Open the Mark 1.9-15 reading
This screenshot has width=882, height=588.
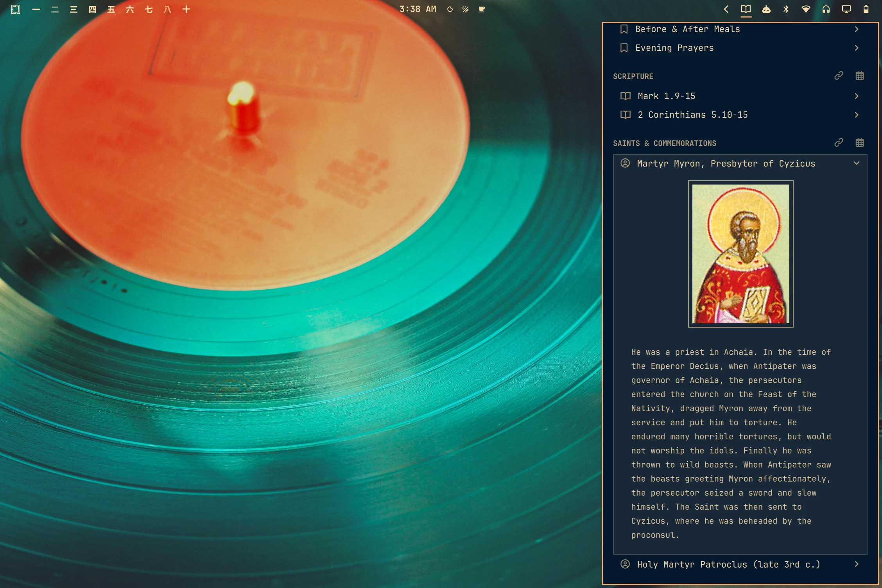pos(740,96)
